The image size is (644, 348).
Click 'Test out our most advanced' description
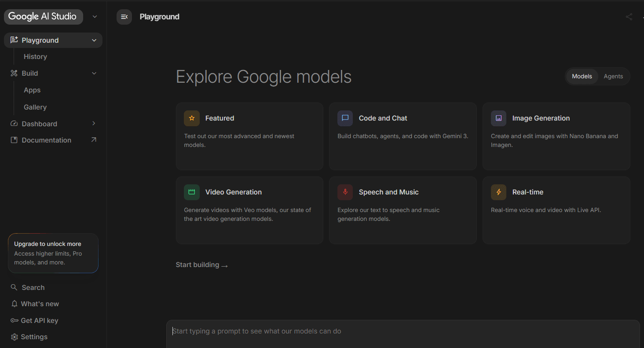(x=239, y=140)
